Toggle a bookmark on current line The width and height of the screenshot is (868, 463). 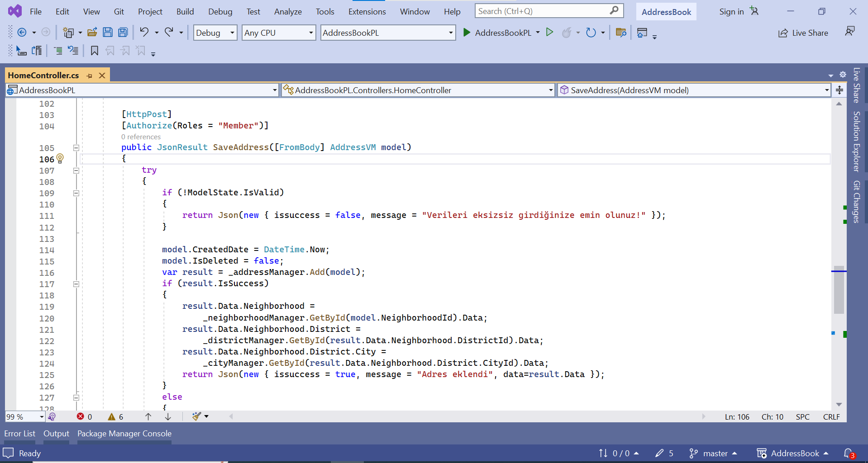click(x=94, y=51)
